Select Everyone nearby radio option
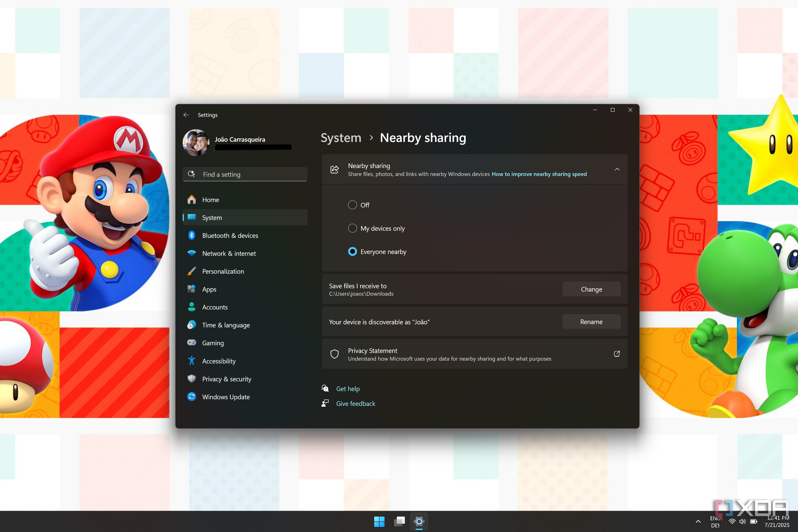798x532 pixels. pyautogui.click(x=352, y=252)
